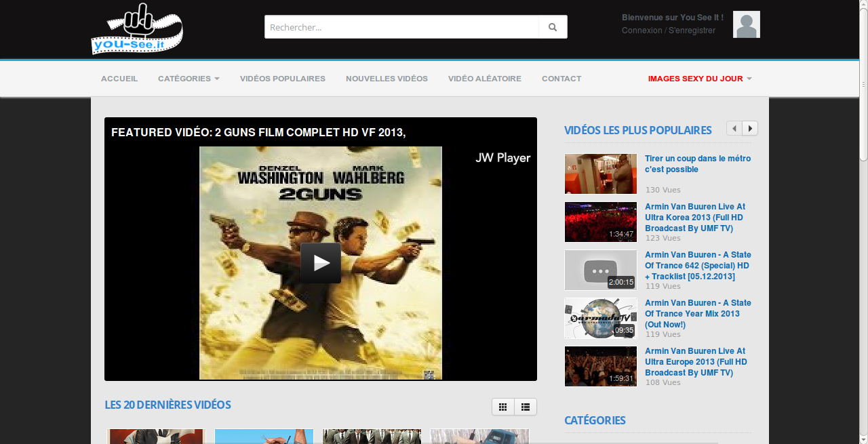Click 'Vidéos les plus populaires' heading
The image size is (868, 444).
point(638,130)
